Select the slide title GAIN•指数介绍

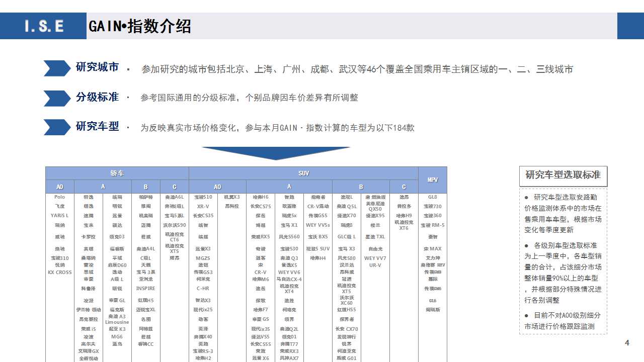tap(139, 26)
